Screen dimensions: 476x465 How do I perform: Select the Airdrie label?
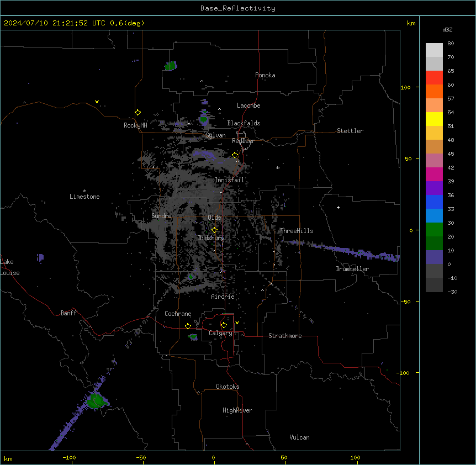pos(223,297)
